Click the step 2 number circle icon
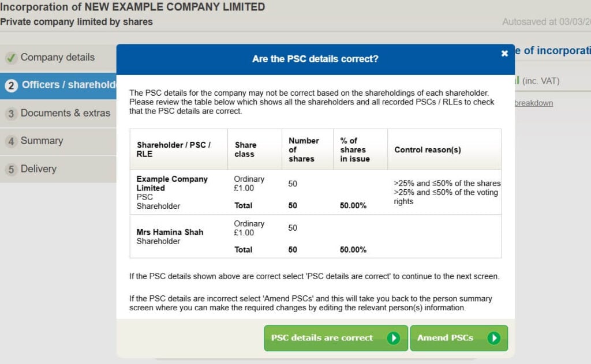Screen dimensions: 591x364 (11, 85)
